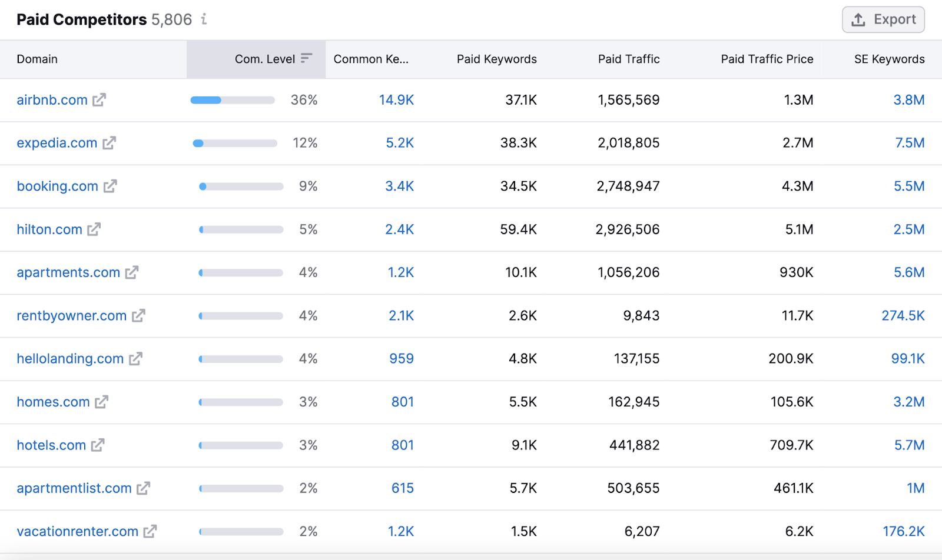The image size is (942, 560).
Task: Open vacationrenter.com external link icon
Action: 150,531
